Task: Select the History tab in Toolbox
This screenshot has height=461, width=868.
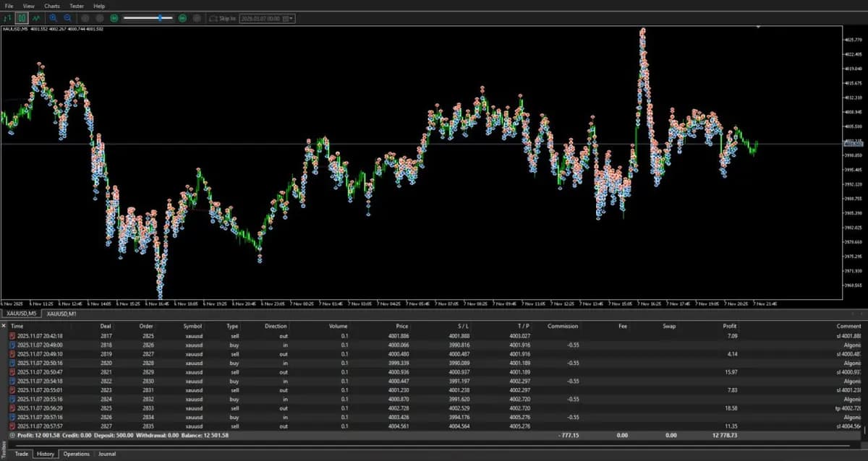Action: 46,454
